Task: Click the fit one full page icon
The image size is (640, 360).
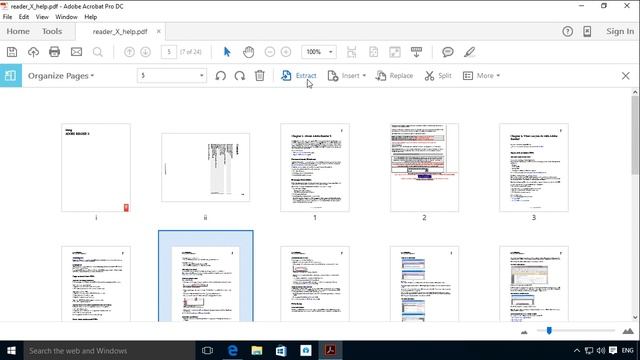Action: click(373, 52)
